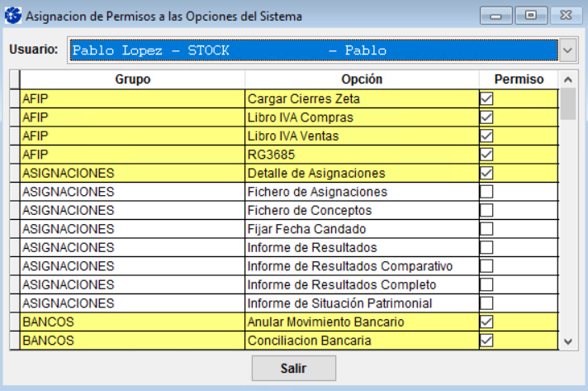This screenshot has height=391, width=588.
Task: Uncheck permission for Cargar Cierres Zeta
Action: click(x=486, y=98)
